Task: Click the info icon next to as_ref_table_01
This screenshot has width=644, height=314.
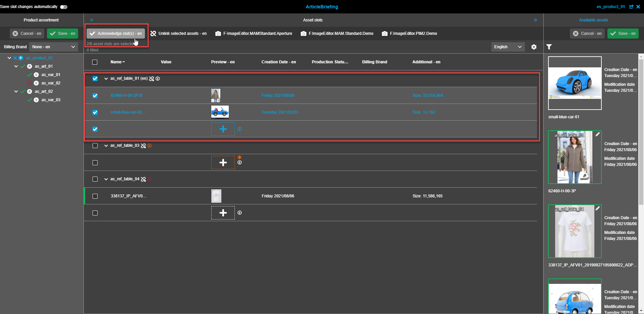Action: pos(158,78)
